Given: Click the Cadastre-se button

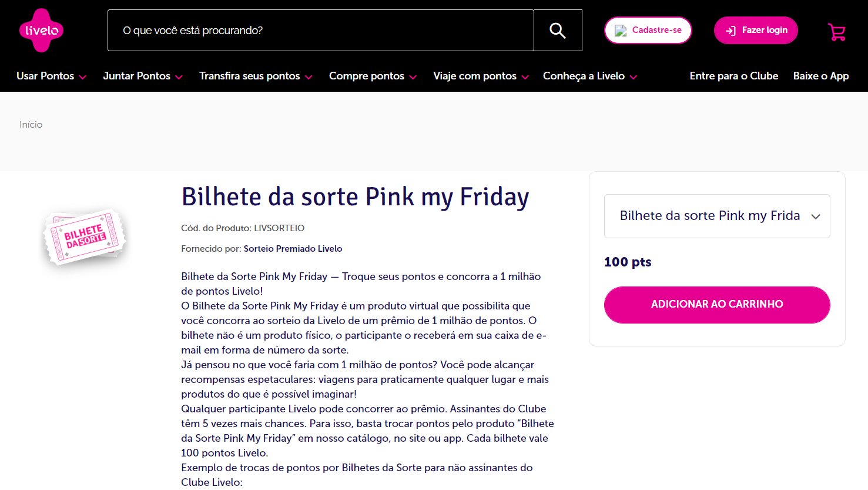Looking at the screenshot, I should click(x=648, y=30).
